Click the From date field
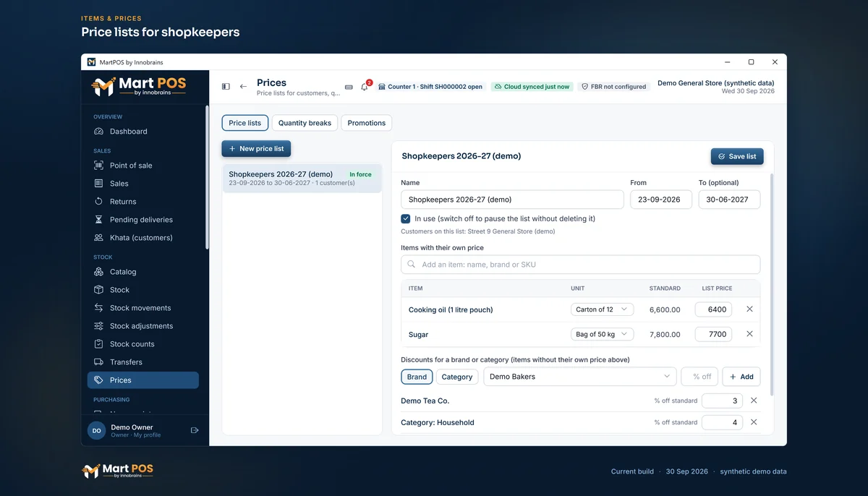 point(661,200)
